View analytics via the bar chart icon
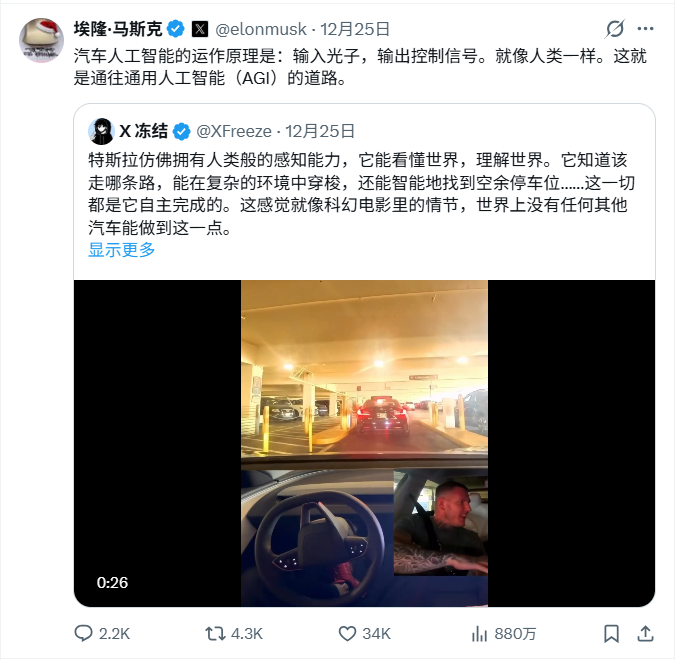The width and height of the screenshot is (681, 660). click(x=479, y=634)
